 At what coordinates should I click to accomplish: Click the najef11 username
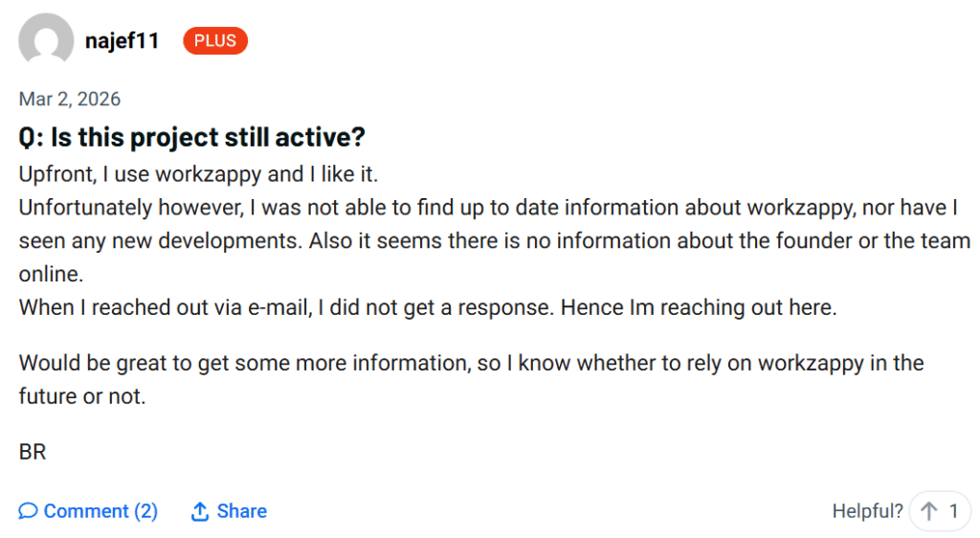point(122,40)
